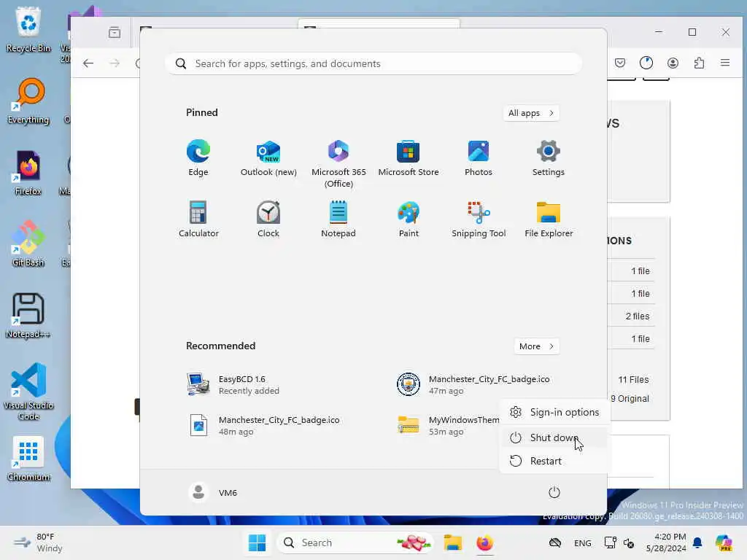
Task: Open the notification bell in system tray
Action: click(x=697, y=542)
